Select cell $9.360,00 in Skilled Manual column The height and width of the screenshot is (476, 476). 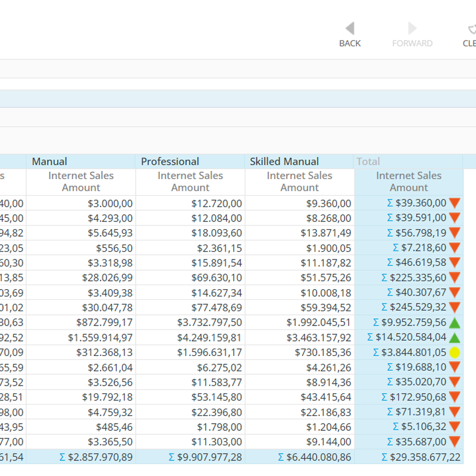pyautogui.click(x=299, y=203)
